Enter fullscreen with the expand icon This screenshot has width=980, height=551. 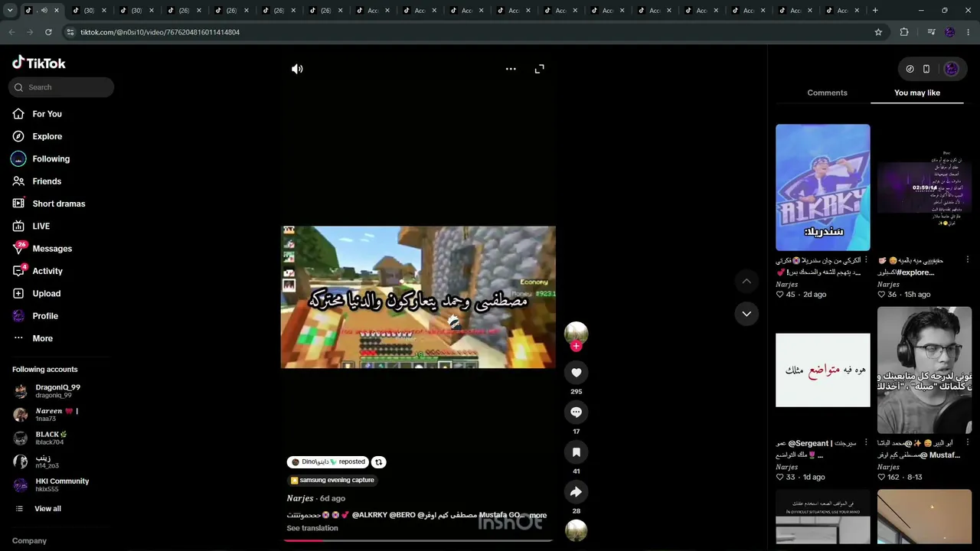(540, 69)
